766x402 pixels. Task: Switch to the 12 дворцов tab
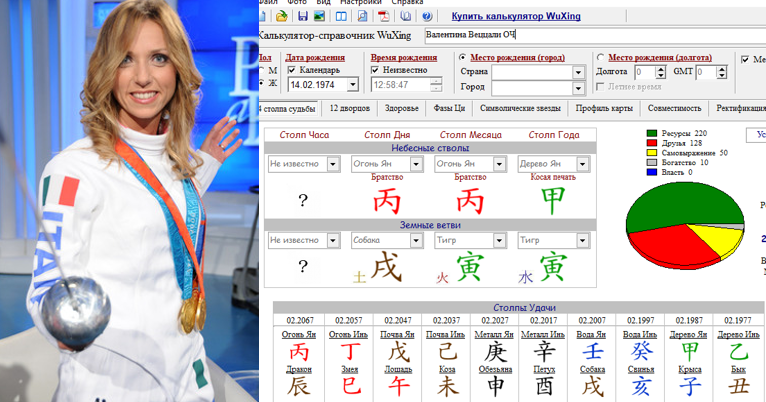pos(351,108)
